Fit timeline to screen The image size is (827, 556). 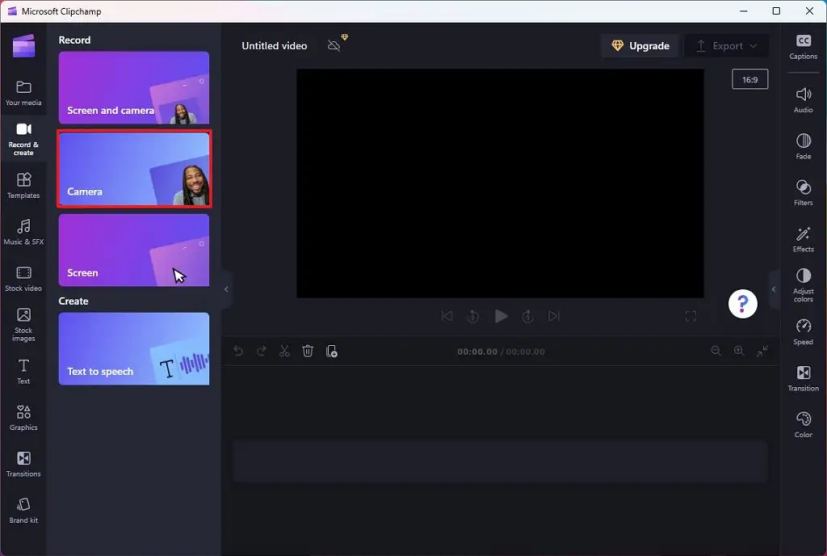coord(762,351)
